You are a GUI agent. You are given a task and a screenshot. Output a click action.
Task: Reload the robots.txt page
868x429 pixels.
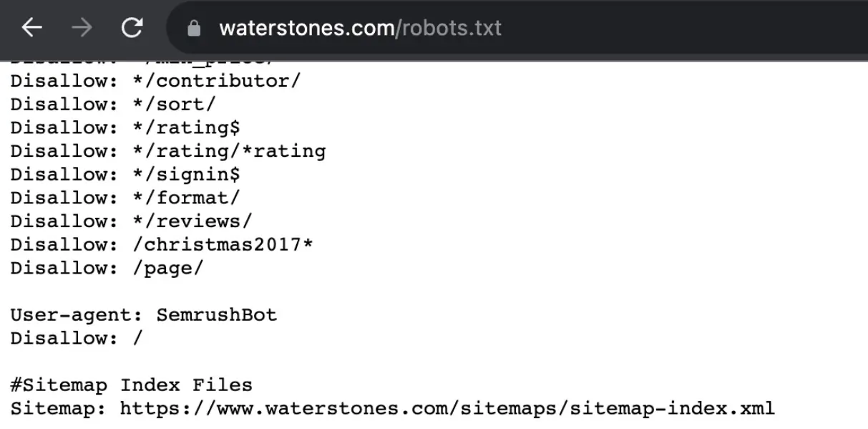coord(132,27)
